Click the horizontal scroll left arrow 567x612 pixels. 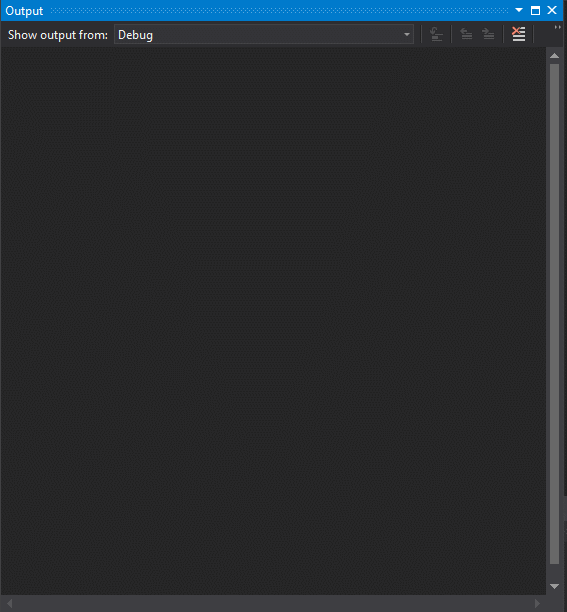pyautogui.click(x=10, y=603)
